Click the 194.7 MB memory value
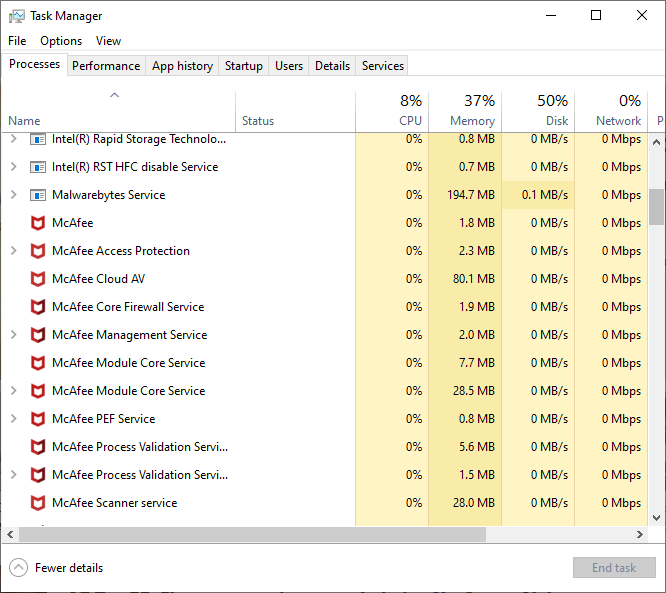The width and height of the screenshot is (666, 593). point(471,195)
